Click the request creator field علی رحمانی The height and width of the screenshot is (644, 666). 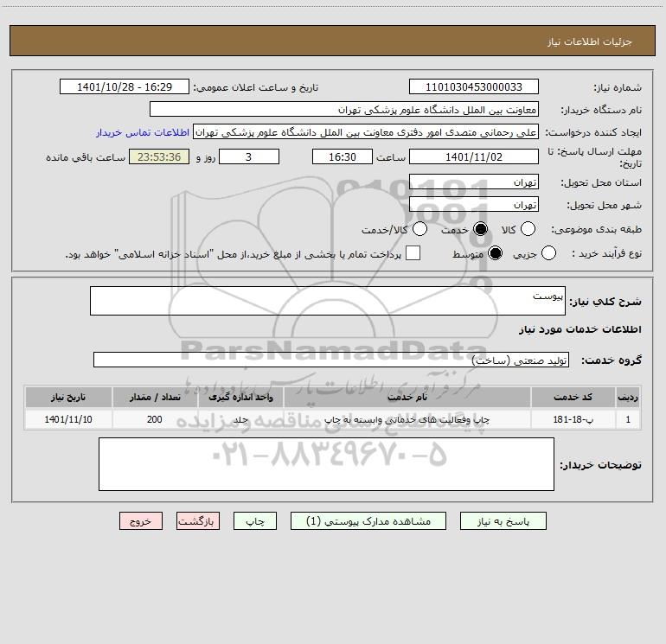point(366,131)
